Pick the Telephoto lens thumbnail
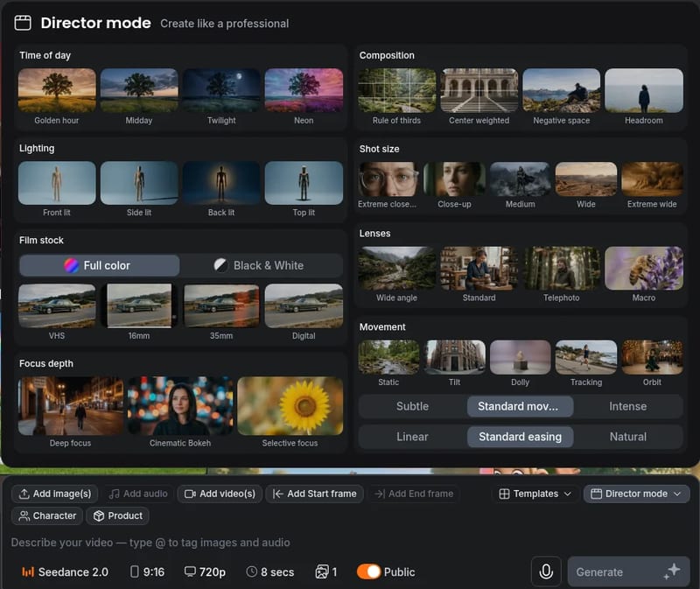The height and width of the screenshot is (589, 700). pos(562,269)
